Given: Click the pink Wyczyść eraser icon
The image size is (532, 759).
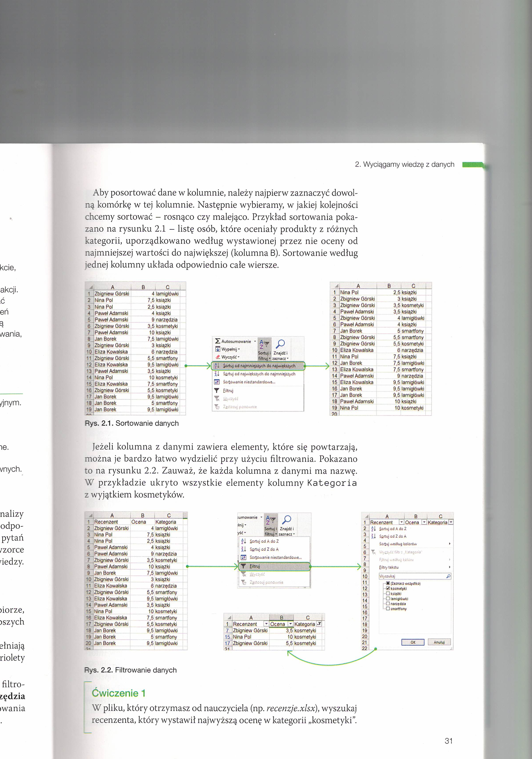Looking at the screenshot, I should coord(218,357).
